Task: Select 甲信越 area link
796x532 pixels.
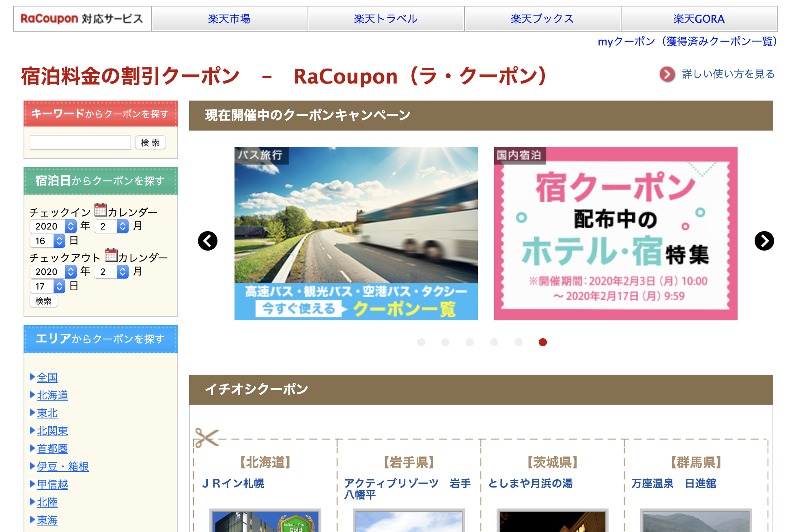Action: (52, 485)
